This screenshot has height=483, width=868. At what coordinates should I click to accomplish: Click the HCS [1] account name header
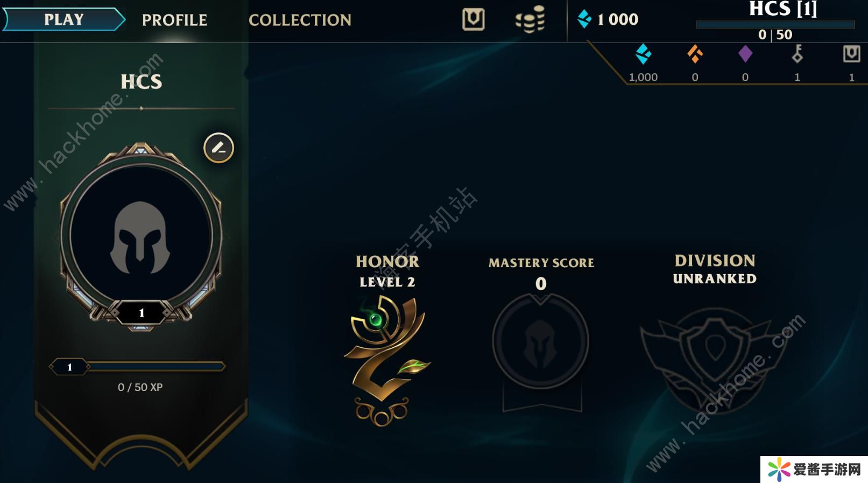click(783, 9)
